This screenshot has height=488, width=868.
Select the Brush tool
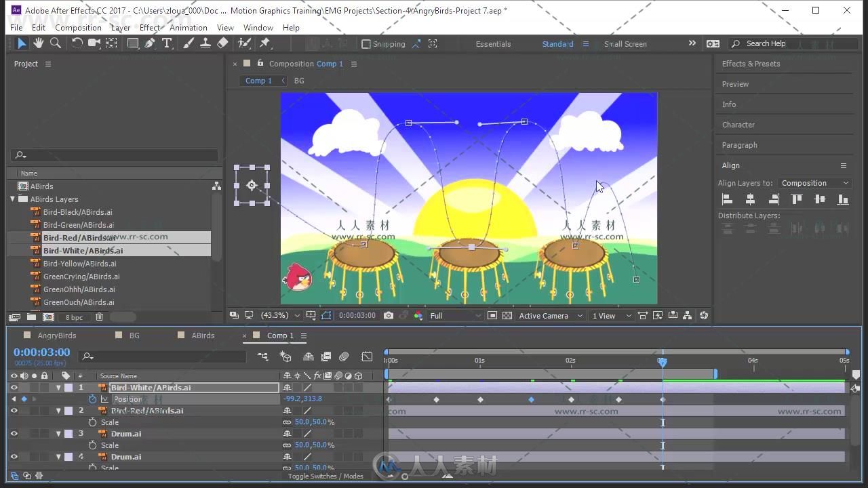tap(189, 43)
